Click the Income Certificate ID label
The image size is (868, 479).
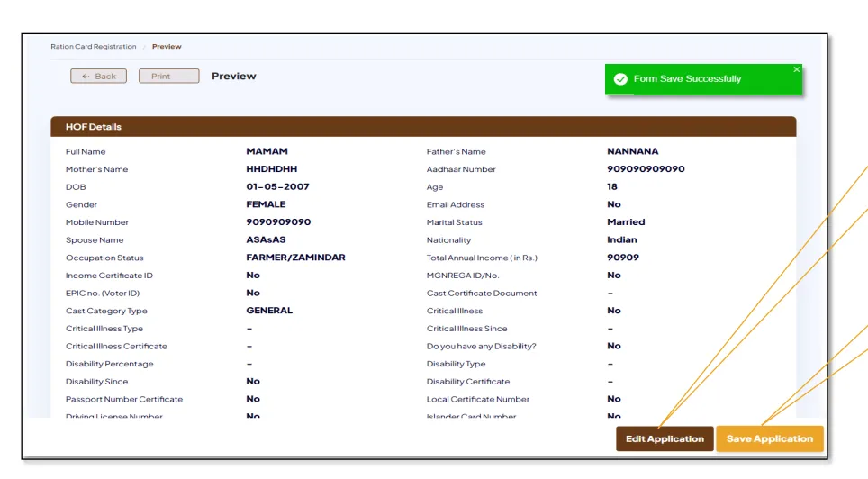point(109,276)
